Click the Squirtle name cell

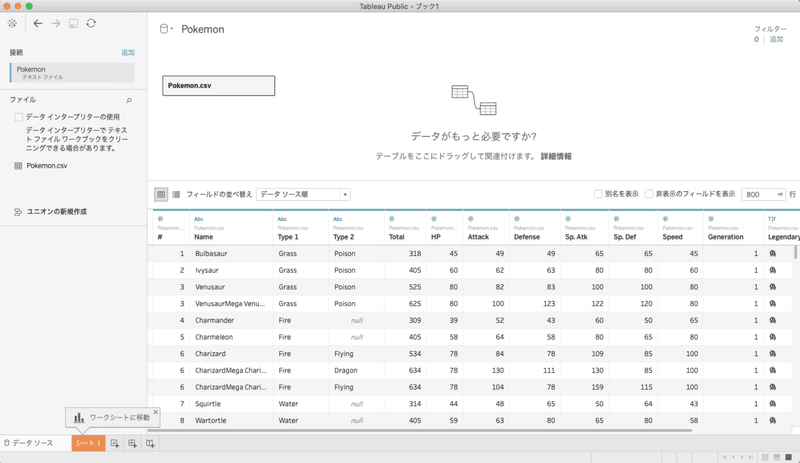231,404
